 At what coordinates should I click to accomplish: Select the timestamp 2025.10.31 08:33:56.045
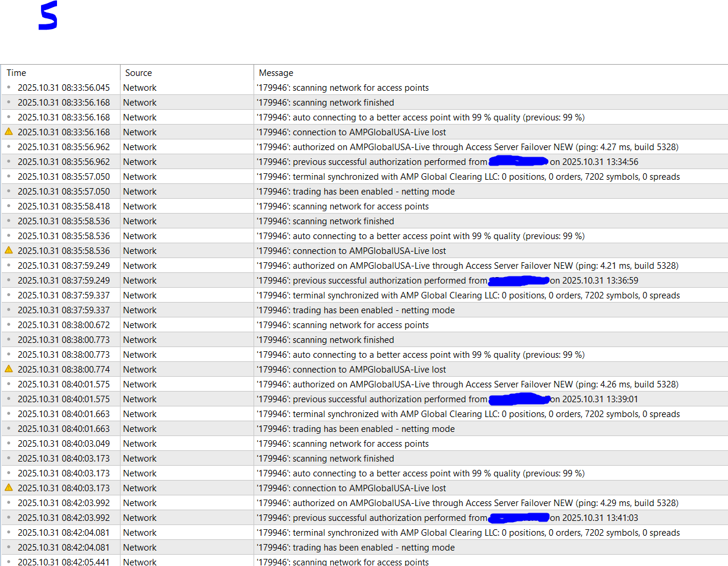[x=64, y=88]
